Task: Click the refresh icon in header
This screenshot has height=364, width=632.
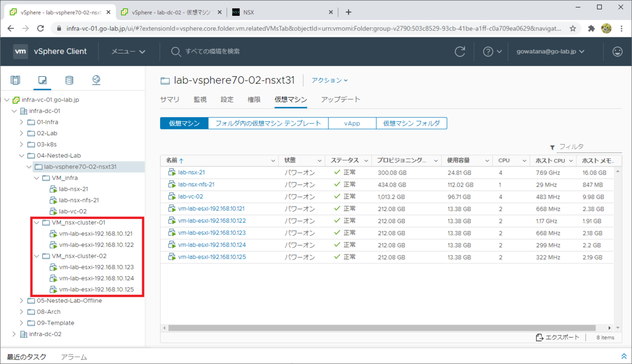Action: [x=460, y=52]
